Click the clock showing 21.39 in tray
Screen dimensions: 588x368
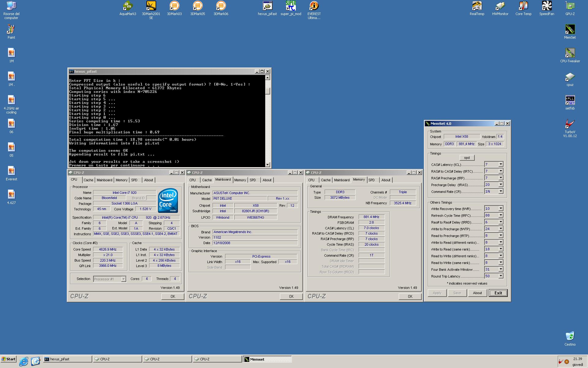coord(578,359)
